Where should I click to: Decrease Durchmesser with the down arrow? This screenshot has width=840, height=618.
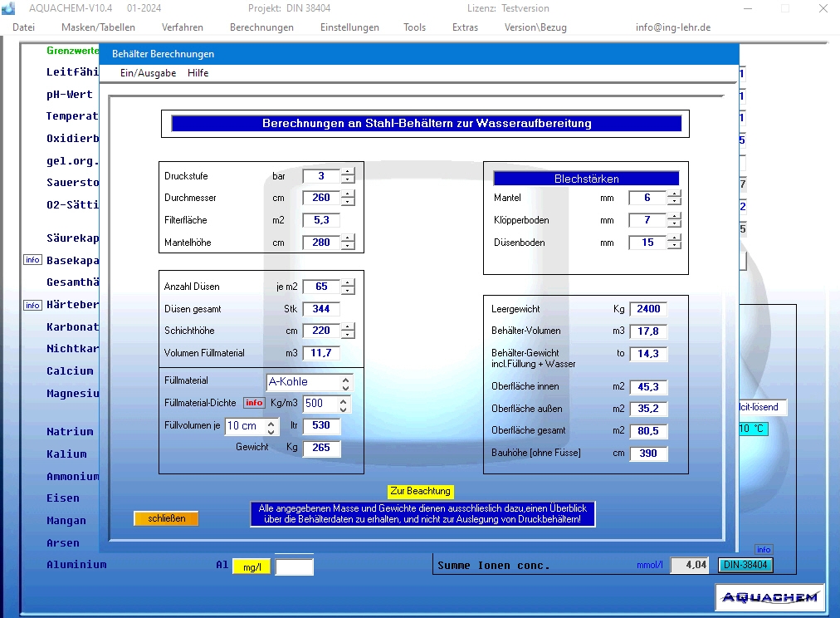click(348, 202)
